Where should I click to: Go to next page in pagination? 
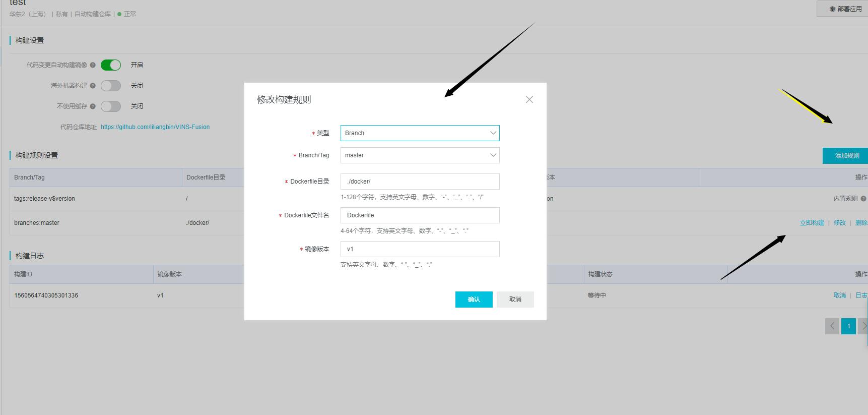[863, 326]
